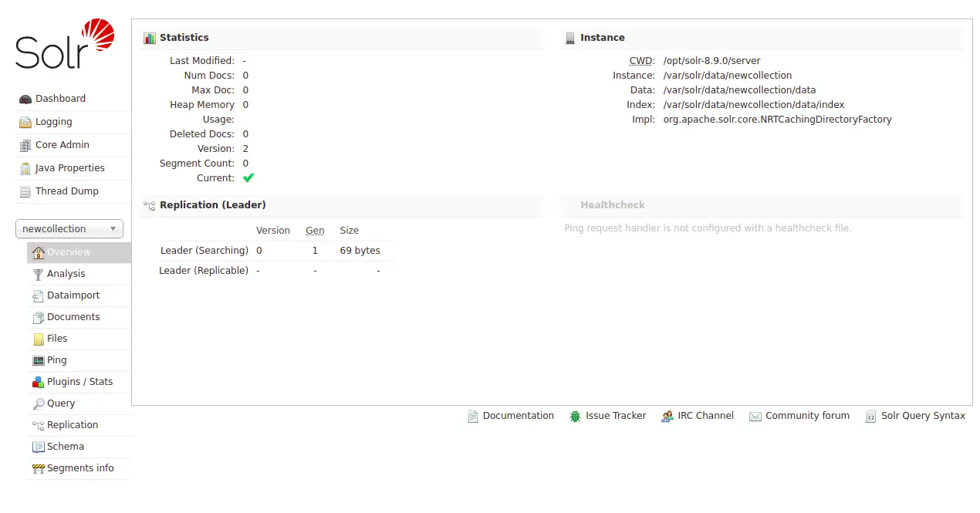980x513 pixels.
Task: Click the Logging notepad icon
Action: coord(25,122)
